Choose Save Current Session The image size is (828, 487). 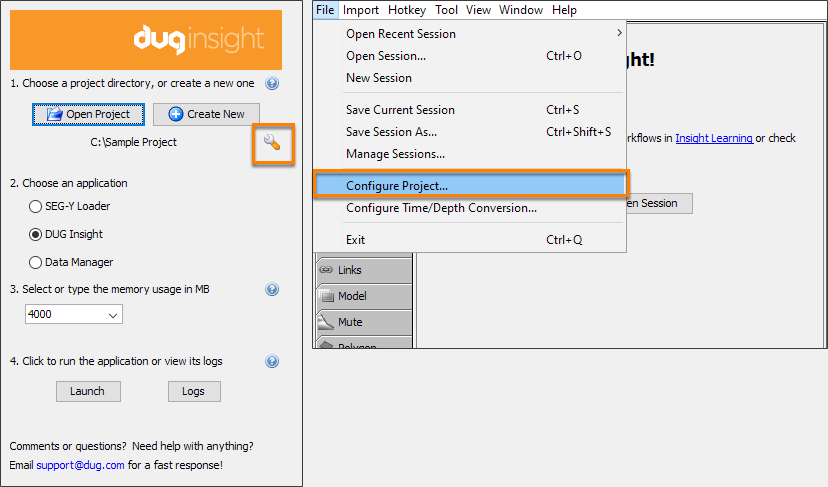[469, 110]
